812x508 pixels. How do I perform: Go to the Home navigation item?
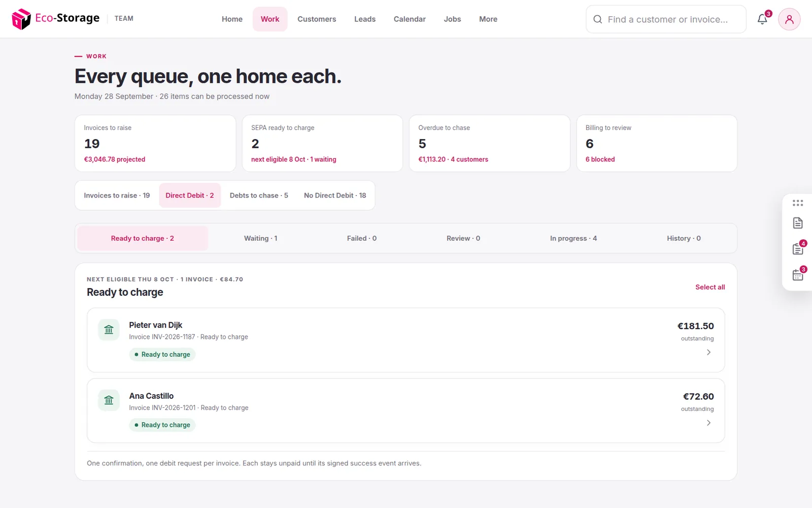click(232, 19)
